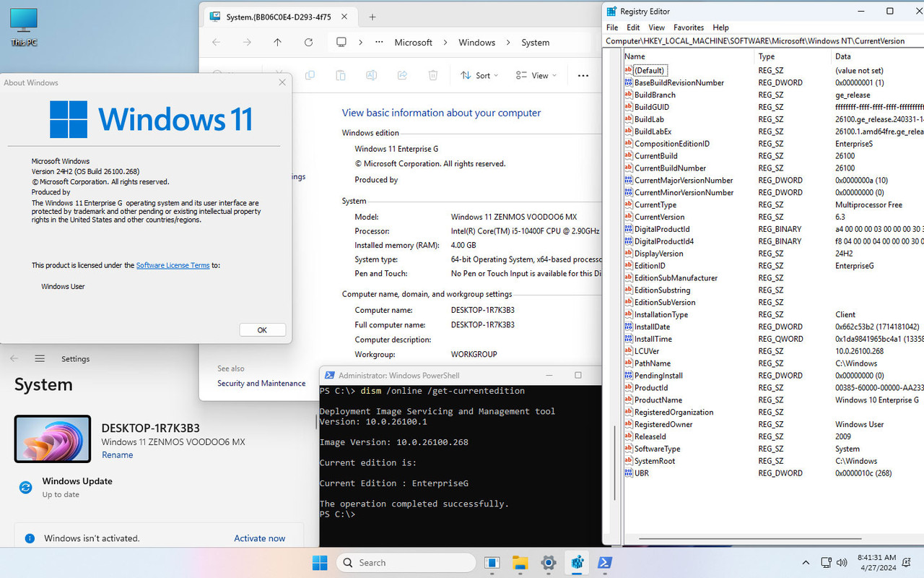Select the CurrentBuild registry value
Image resolution: width=924 pixels, height=578 pixels.
coord(655,156)
